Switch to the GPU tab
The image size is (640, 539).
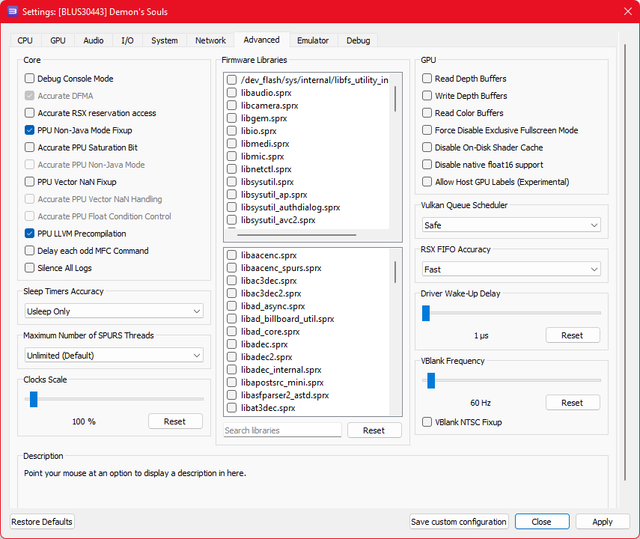(58, 40)
